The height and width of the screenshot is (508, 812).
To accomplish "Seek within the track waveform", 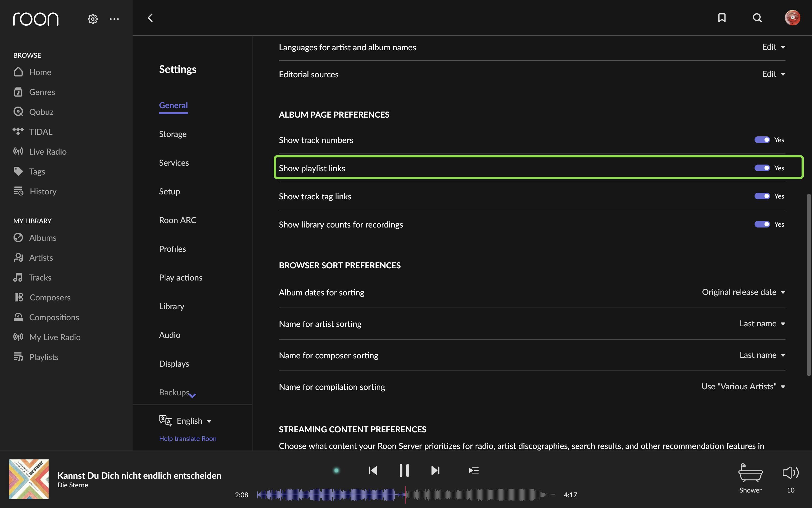I will click(x=406, y=494).
